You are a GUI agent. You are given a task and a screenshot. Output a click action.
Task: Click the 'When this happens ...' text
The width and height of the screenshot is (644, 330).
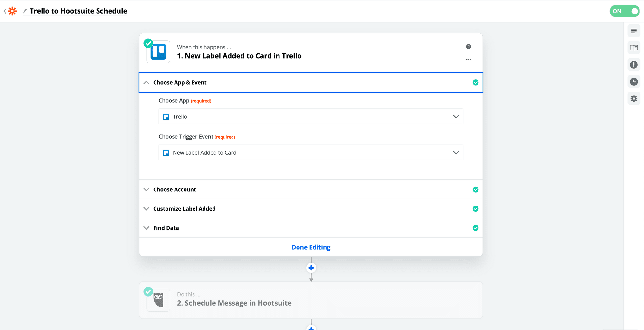(x=204, y=47)
